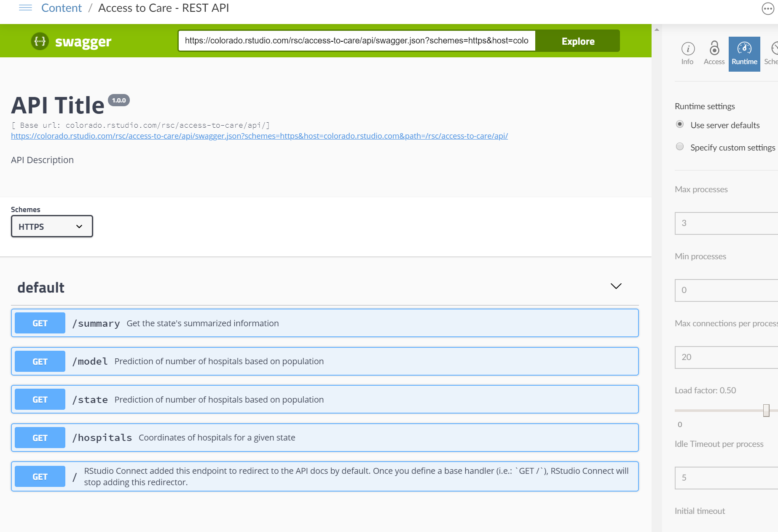Open the Schemes HTTPS dropdown

[x=52, y=226]
